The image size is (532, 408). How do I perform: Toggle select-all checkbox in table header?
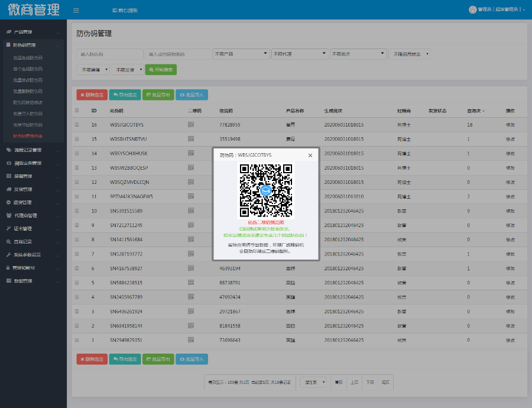tap(77, 111)
